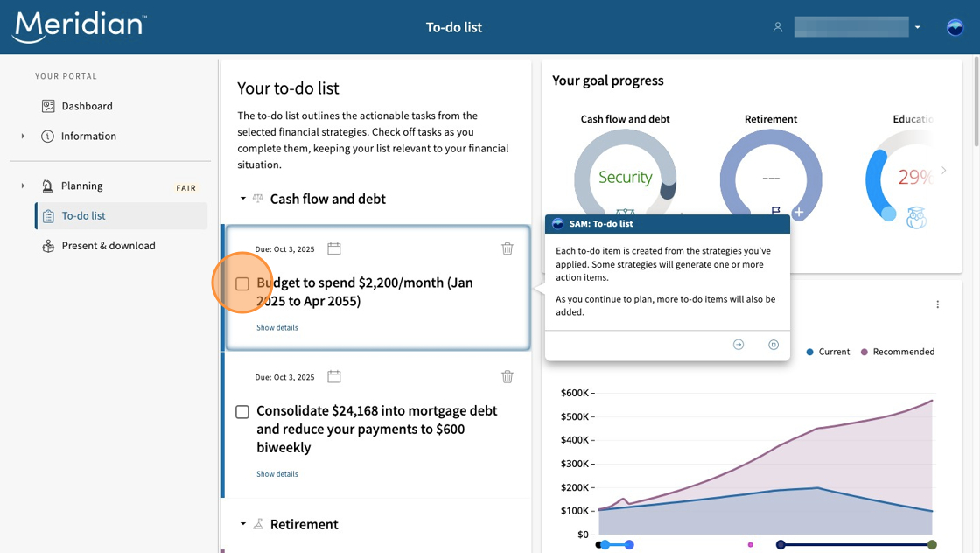
Task: Delete the Budget to spend task
Action: pos(507,248)
